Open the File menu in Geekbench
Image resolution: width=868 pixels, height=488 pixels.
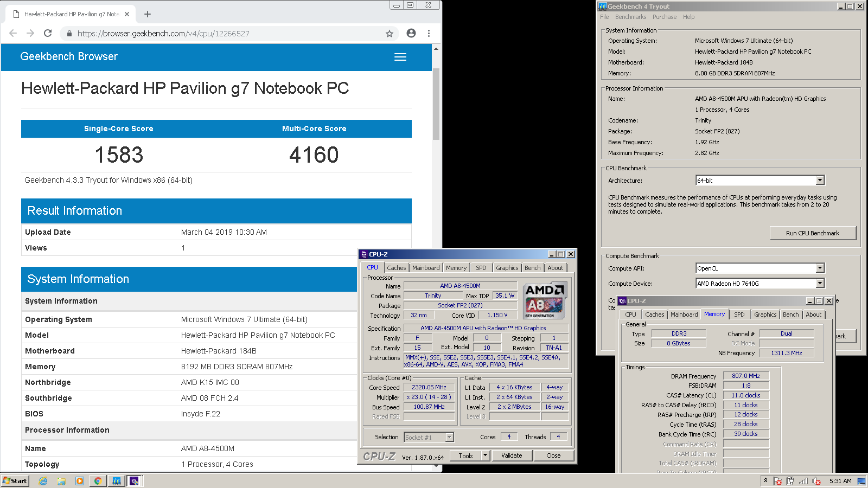point(604,17)
